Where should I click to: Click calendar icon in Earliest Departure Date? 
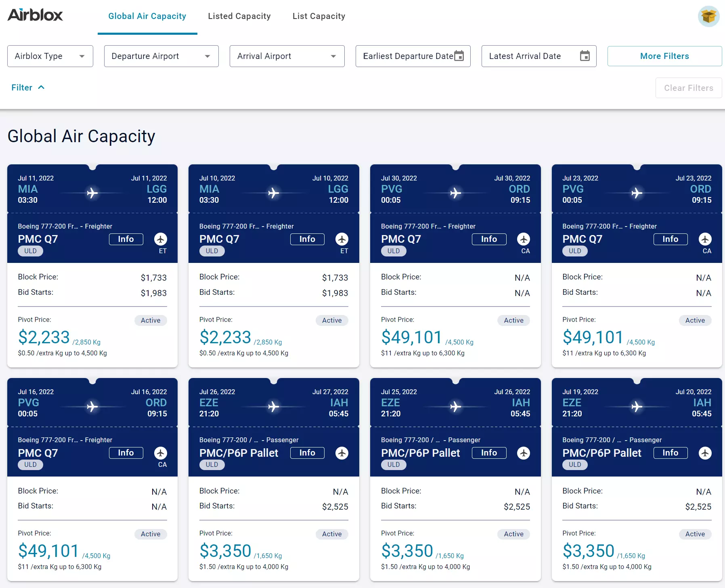point(459,56)
